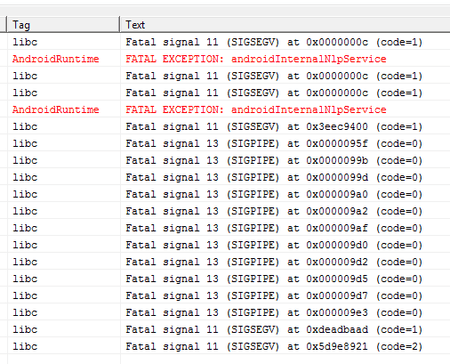Sort by the Tag column header
Screen dimensions: 450x364
pyautogui.click(x=63, y=25)
